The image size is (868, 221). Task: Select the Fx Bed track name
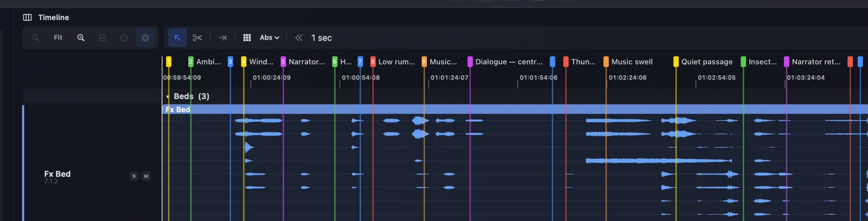coord(58,174)
